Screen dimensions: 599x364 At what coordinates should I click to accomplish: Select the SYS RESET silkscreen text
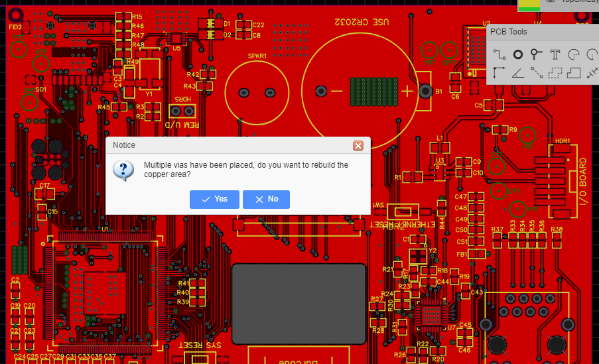[200, 345]
